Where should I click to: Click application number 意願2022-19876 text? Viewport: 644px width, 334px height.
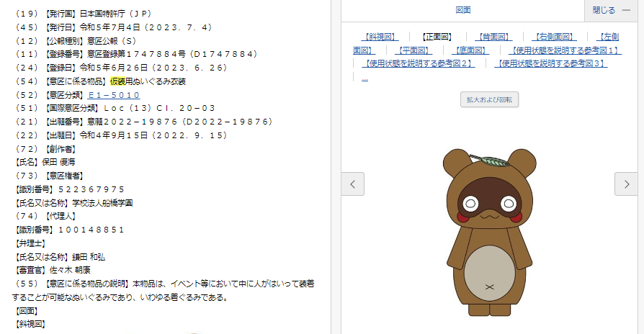pos(133,122)
